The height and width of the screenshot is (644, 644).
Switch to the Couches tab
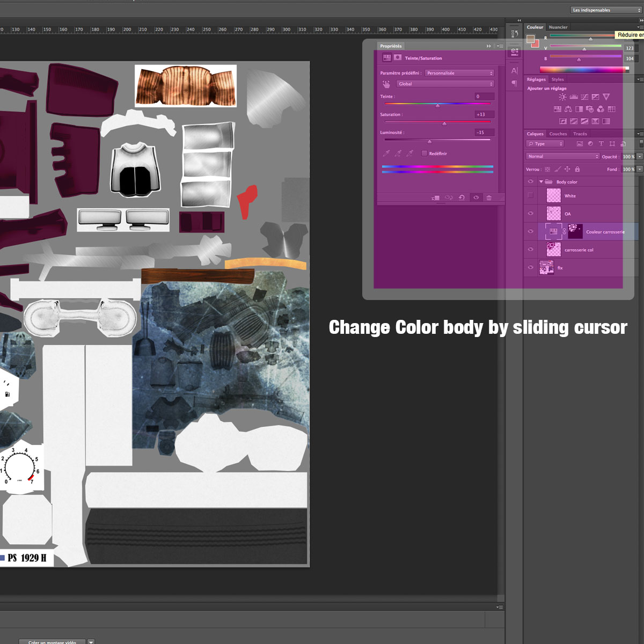(558, 134)
